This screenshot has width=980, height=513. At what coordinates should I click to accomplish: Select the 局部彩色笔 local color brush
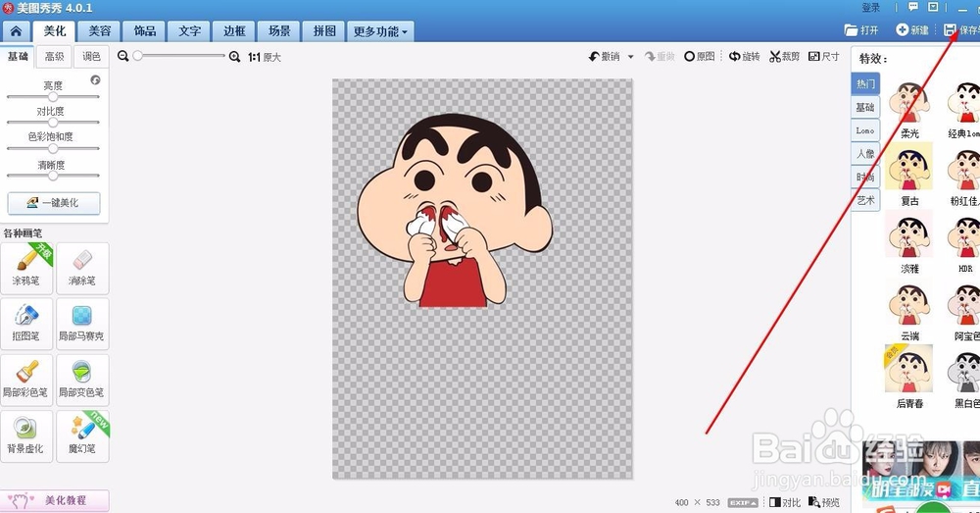(x=26, y=380)
